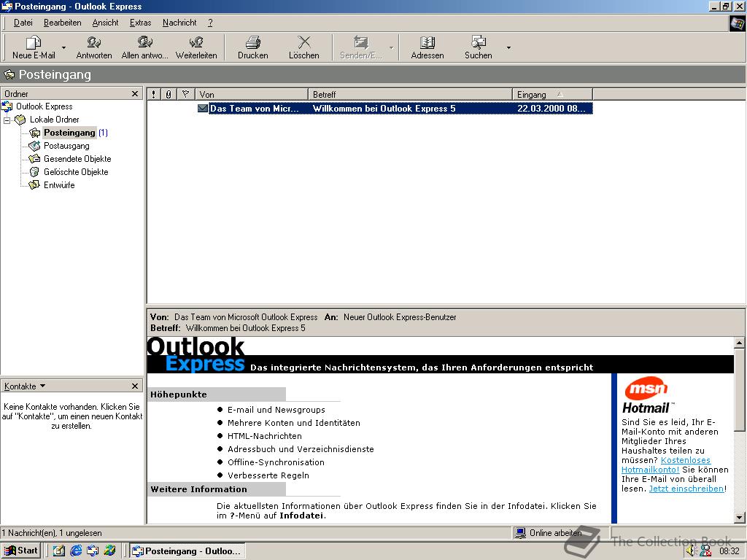Click the Senden/Empfangen toolbar button
Viewport: 747px width, 560px height.
pos(361,47)
